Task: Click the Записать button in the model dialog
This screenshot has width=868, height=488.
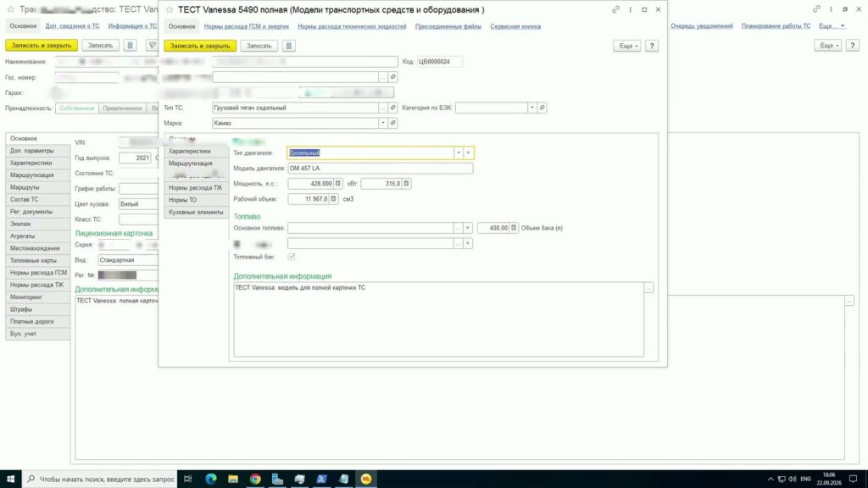Action: (259, 46)
